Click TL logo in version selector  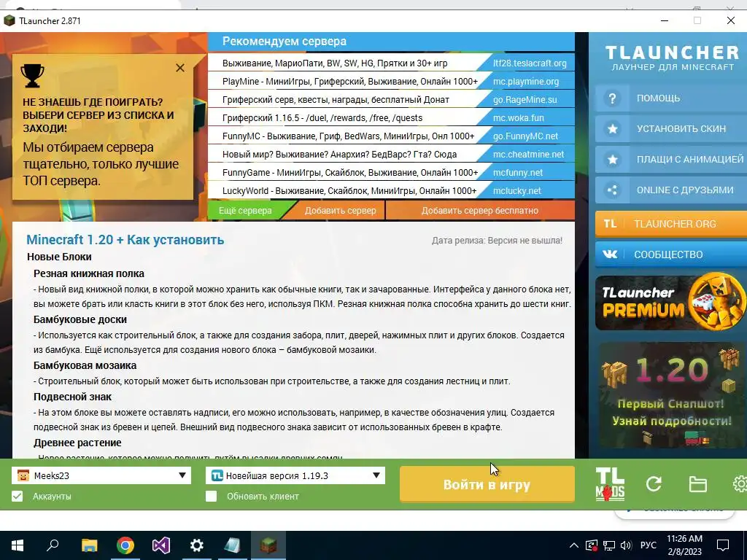[x=217, y=475]
